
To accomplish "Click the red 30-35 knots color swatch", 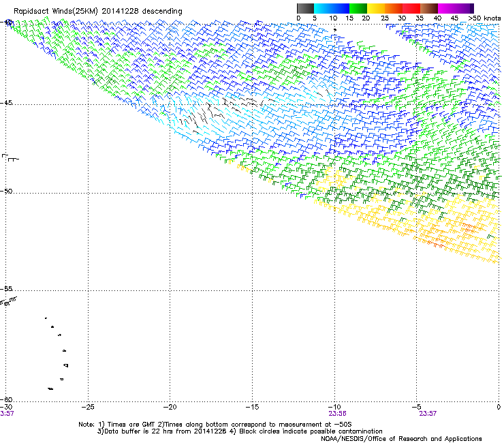I will point(411,8).
